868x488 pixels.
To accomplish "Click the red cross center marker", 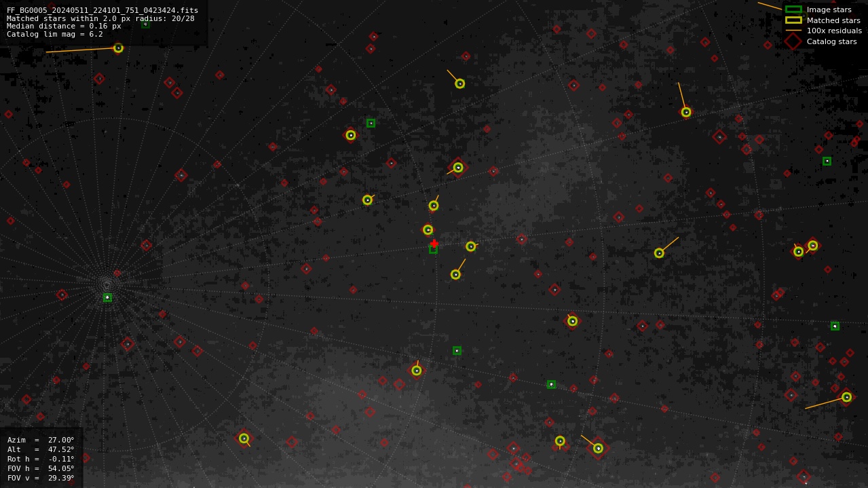I will coord(434,244).
